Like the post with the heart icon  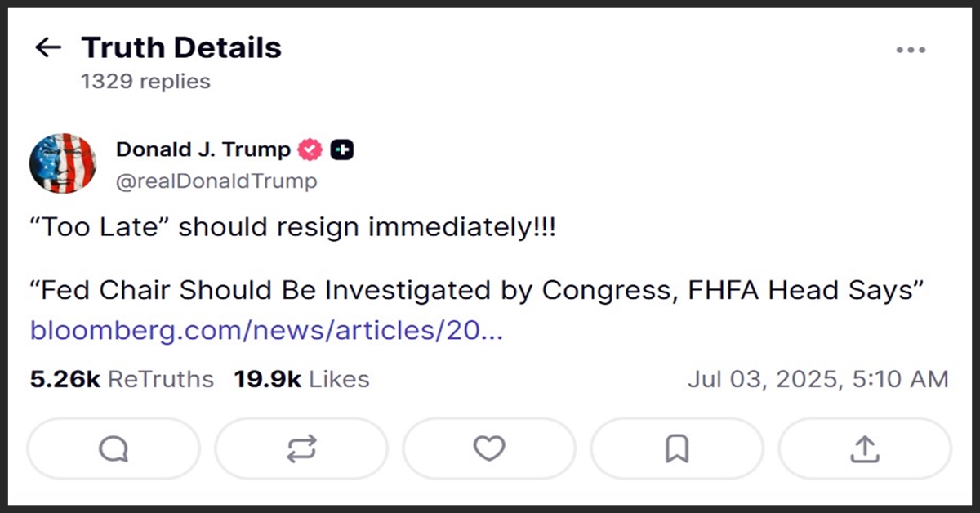tap(489, 448)
